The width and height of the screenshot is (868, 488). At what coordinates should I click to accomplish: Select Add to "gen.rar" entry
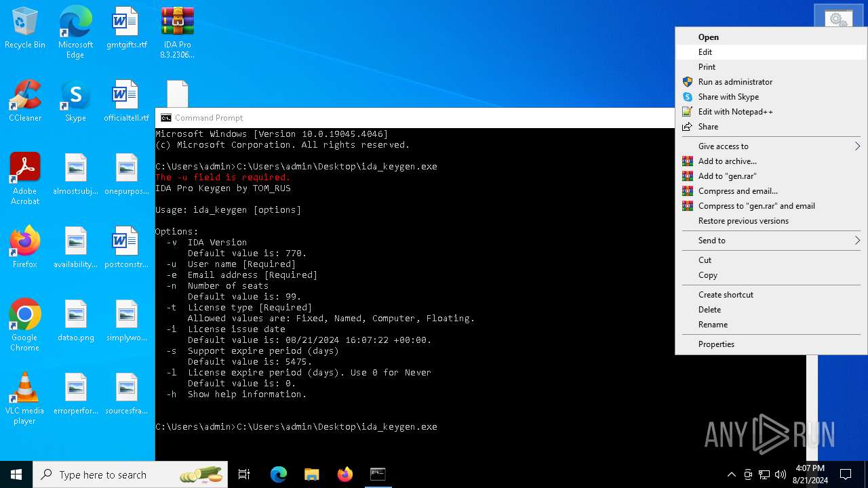pyautogui.click(x=771, y=176)
